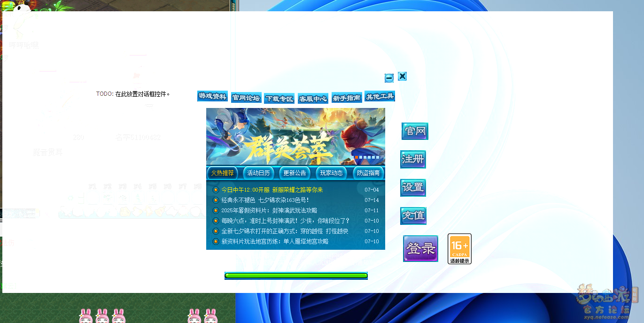Minimize the game launcher window
Viewport: 644px width, 323px height.
point(389,78)
